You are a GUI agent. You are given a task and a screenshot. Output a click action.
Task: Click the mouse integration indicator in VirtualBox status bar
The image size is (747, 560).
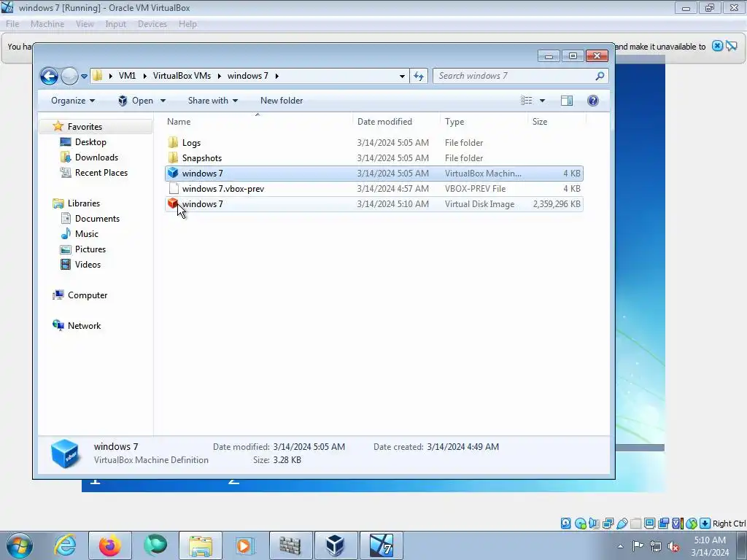(x=692, y=524)
